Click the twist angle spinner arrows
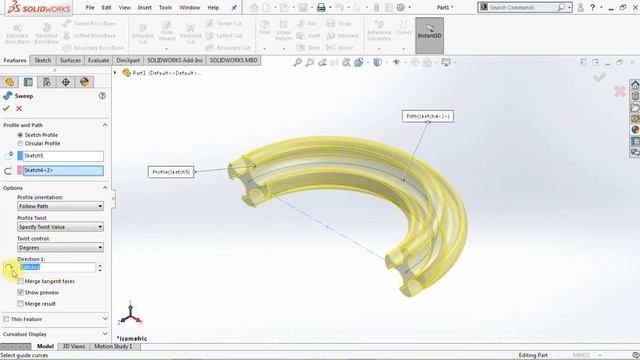Viewport: 640px width, 360px height. [x=100, y=267]
